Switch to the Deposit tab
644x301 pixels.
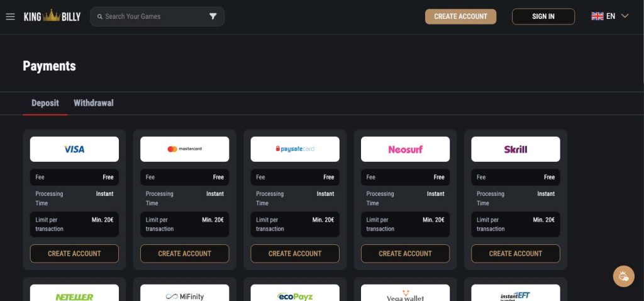click(45, 103)
